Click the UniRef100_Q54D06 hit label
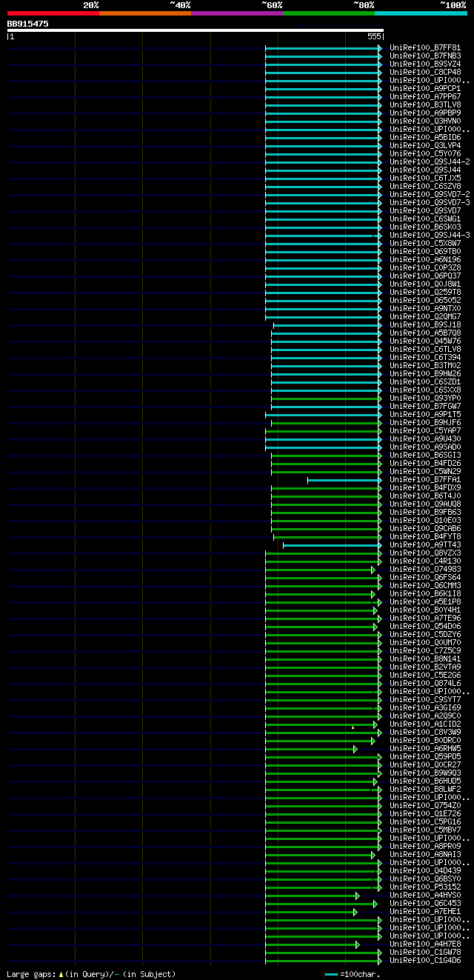The width and height of the screenshot is (474, 980). 425,626
